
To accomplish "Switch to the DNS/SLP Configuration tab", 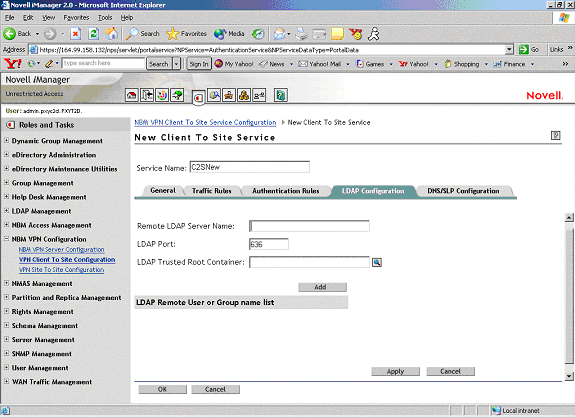I will [x=463, y=191].
